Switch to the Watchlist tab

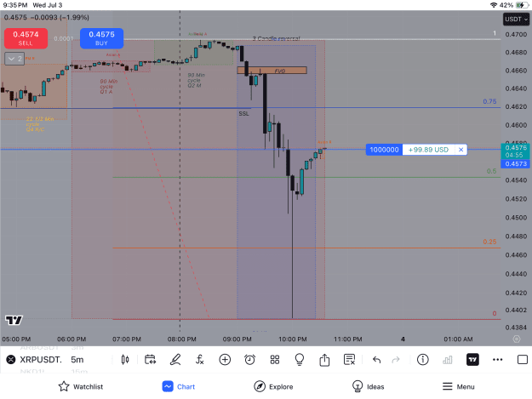[x=81, y=386]
